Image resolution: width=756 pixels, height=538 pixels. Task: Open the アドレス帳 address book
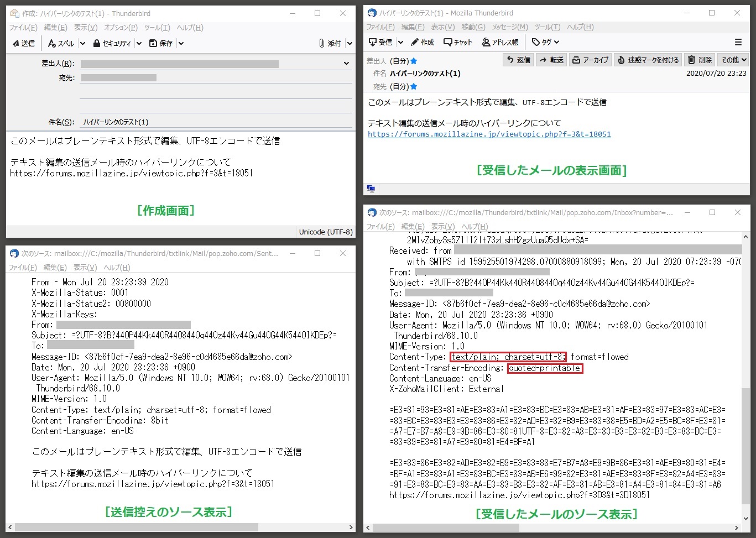pos(500,42)
